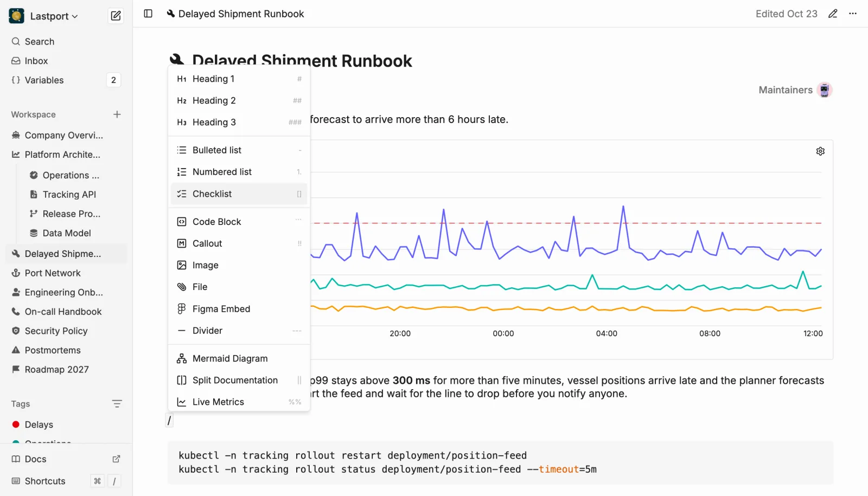This screenshot has width=868, height=496.
Task: Insert a Mermaid Diagram block
Action: [239, 358]
